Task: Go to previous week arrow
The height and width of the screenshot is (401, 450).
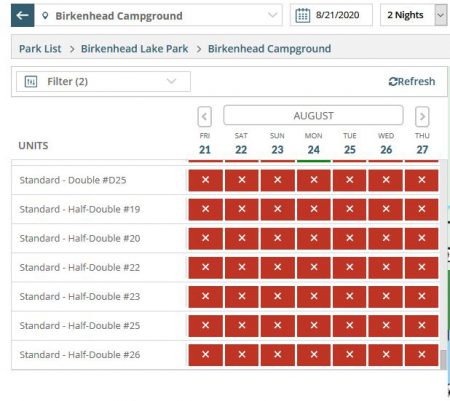Action: (204, 117)
